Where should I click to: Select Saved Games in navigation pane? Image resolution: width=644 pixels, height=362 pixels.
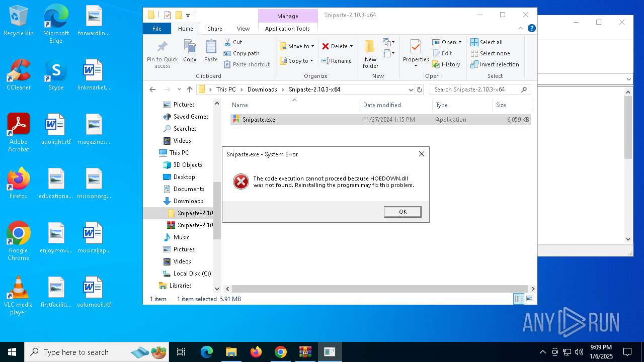pos(191,117)
